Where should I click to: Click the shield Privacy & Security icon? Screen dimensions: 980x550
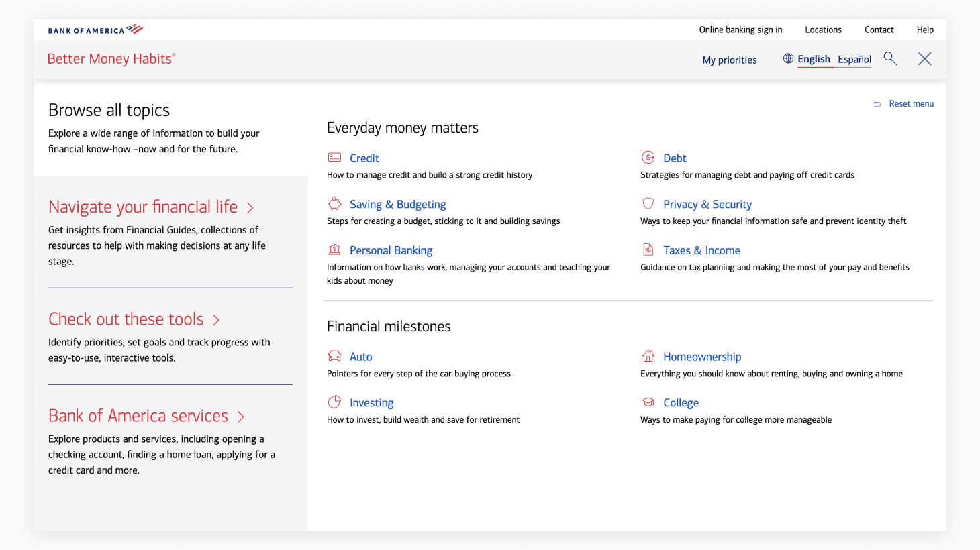[648, 203]
